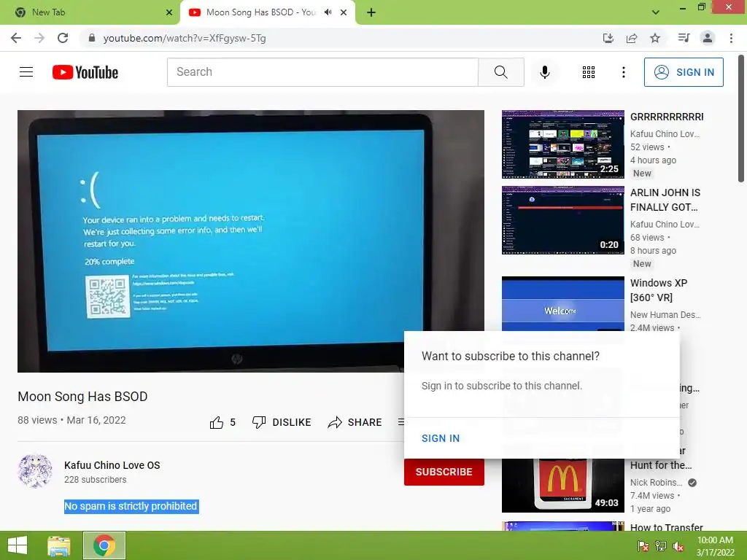Click the red SUBSCRIBE button
747x560 pixels.
[x=444, y=472]
